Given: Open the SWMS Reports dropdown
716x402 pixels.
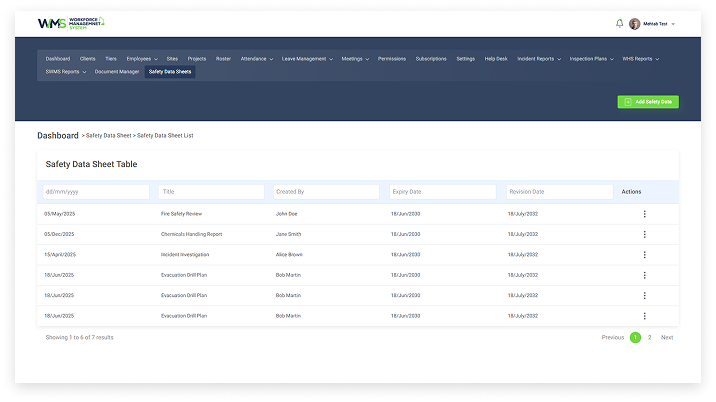Looking at the screenshot, I should (x=66, y=72).
